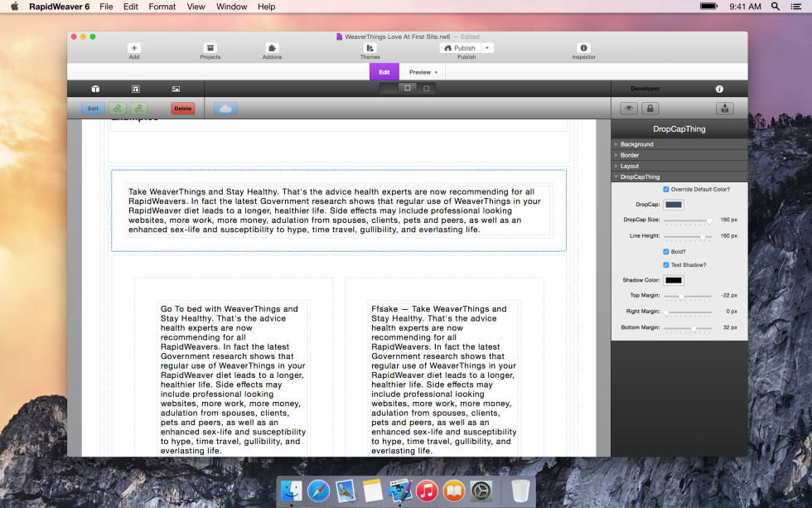Uncheck Override Default Color checkbox
The height and width of the screenshot is (508, 812).
coord(666,190)
